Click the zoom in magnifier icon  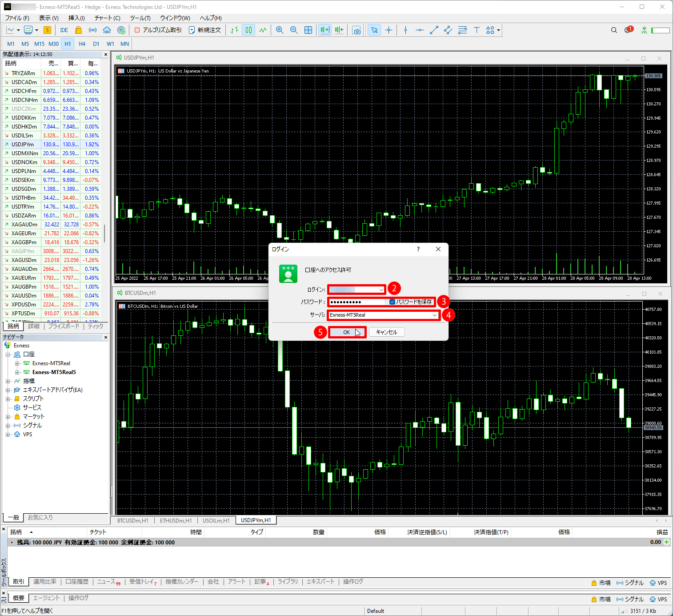pos(280,30)
